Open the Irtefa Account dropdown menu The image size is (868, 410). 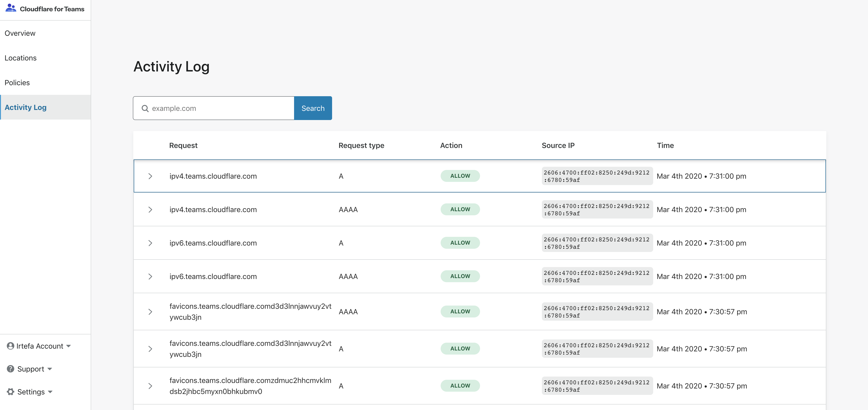click(39, 346)
